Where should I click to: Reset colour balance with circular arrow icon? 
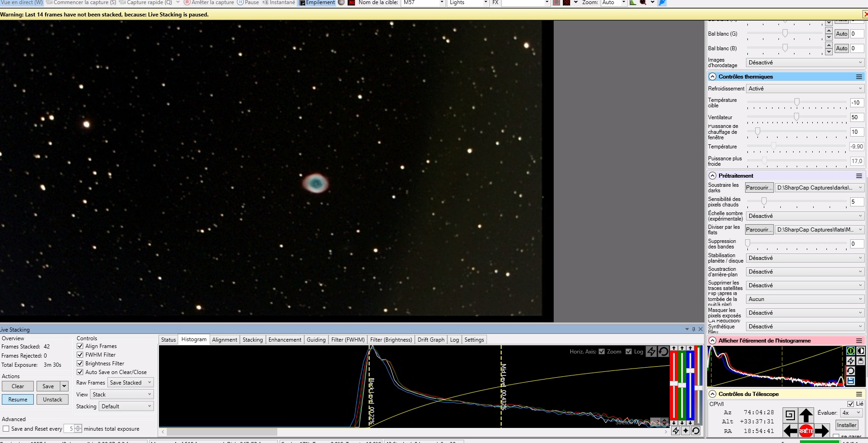[x=696, y=431]
